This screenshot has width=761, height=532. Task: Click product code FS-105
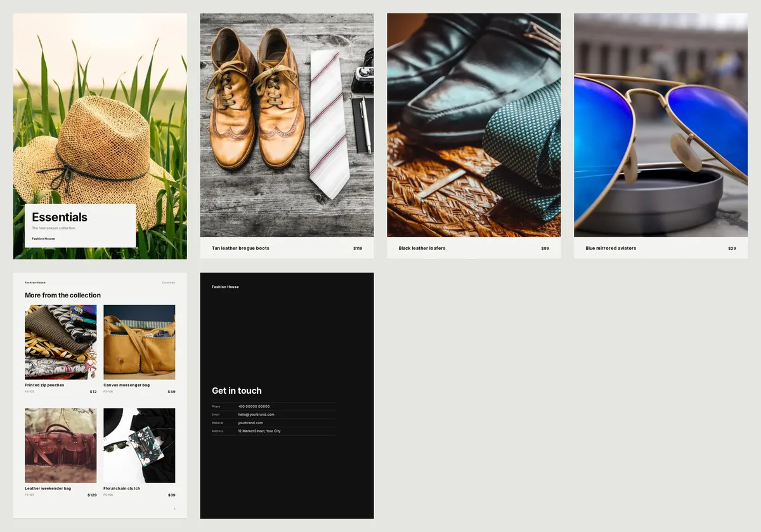30,392
